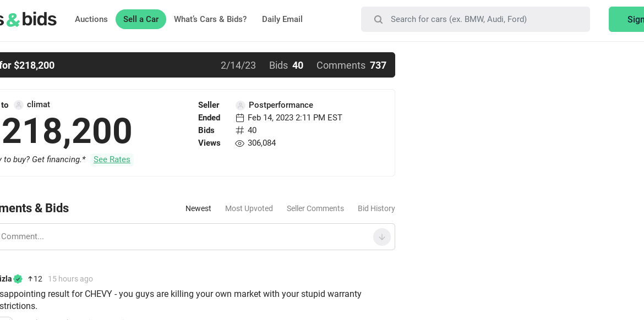Open the See Rates financing link
Screen dimensions: 644x320
tap(112, 159)
